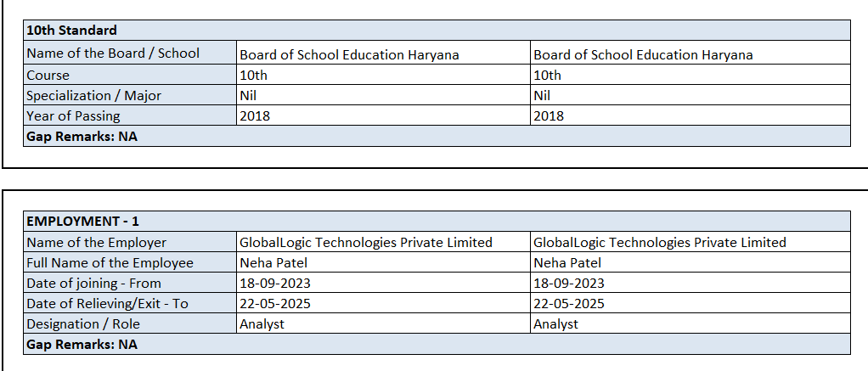868x371 pixels.
Task: Select the Name of the Board / School label
Action: point(113,53)
